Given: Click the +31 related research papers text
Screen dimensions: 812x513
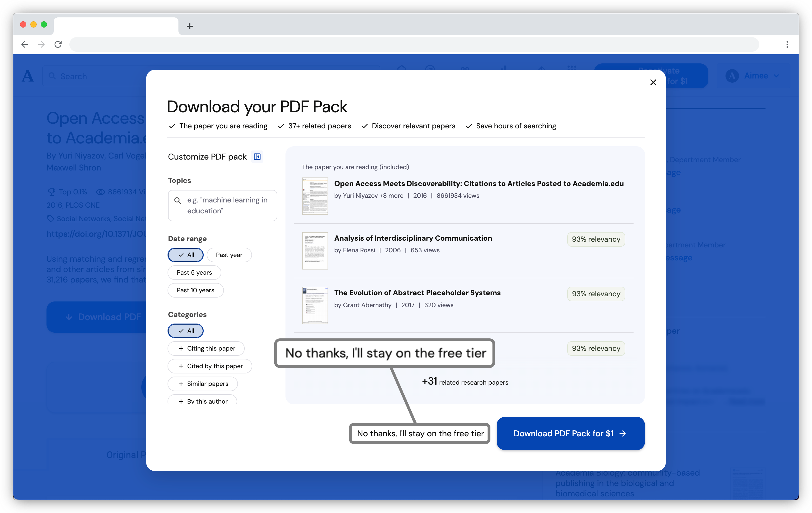Looking at the screenshot, I should 465,382.
